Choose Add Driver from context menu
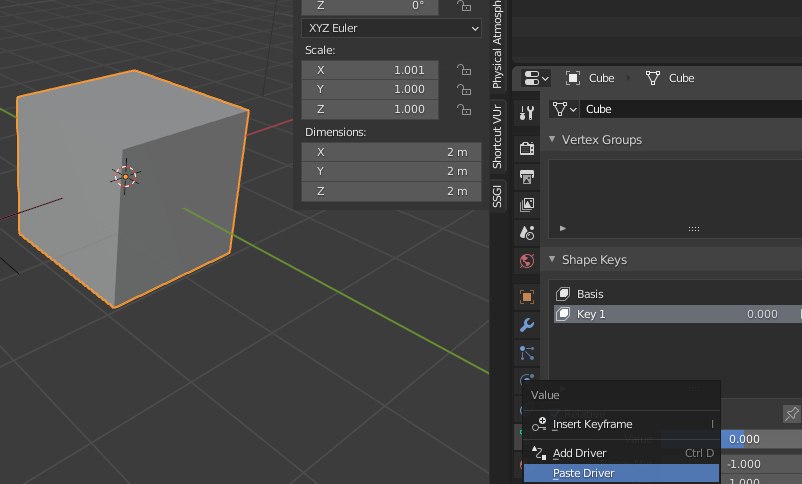Screen dimensions: 802x484 tap(621, 453)
